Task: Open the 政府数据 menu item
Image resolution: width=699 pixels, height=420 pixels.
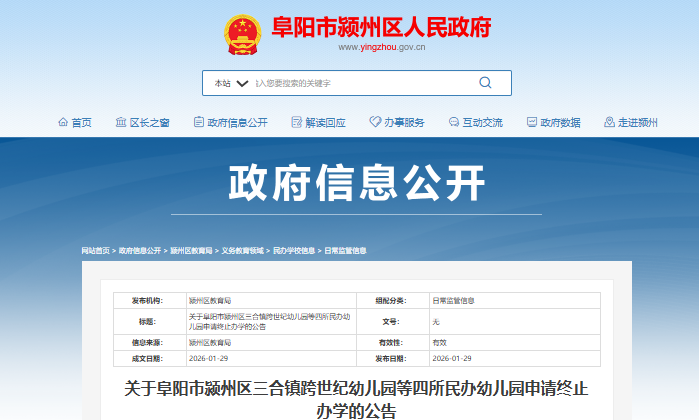Action: click(x=560, y=123)
